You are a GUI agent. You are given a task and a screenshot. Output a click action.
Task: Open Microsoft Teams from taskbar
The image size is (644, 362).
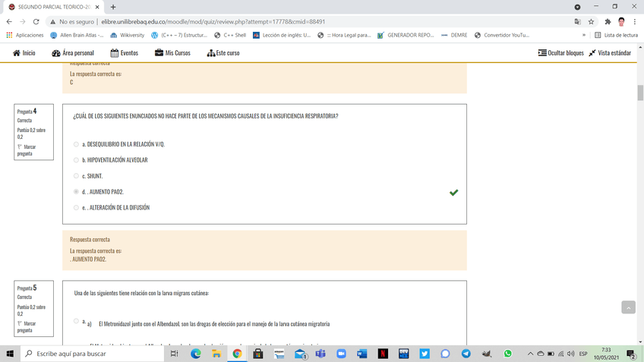coord(320,354)
